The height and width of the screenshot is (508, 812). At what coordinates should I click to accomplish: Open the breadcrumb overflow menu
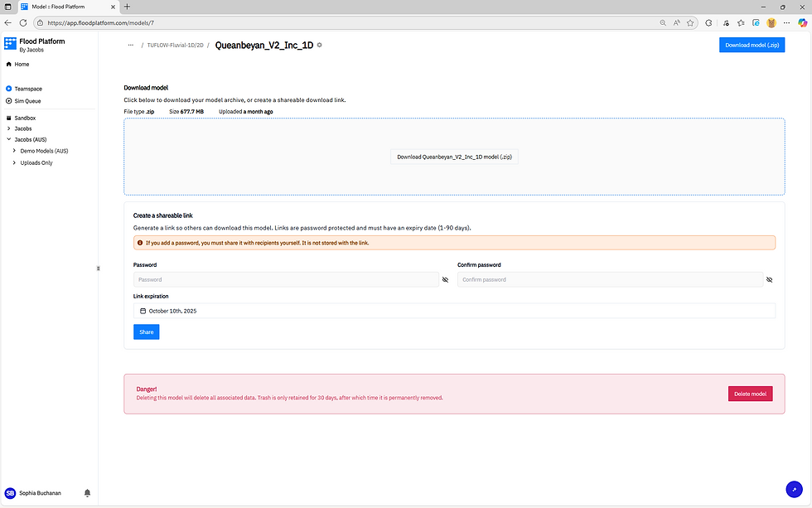[x=130, y=46]
